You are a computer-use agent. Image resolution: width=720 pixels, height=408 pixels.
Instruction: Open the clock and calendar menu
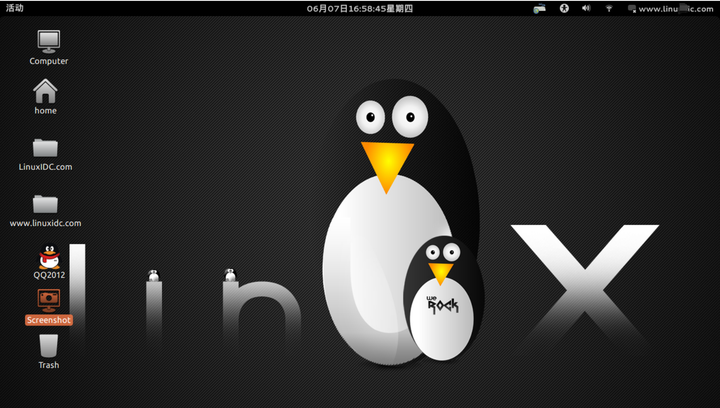360,8
